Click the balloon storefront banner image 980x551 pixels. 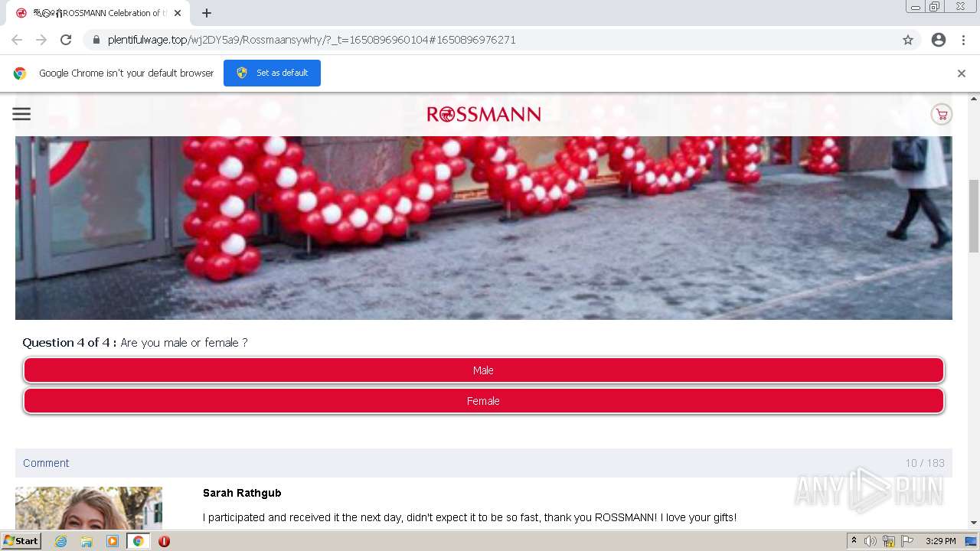pos(484,227)
